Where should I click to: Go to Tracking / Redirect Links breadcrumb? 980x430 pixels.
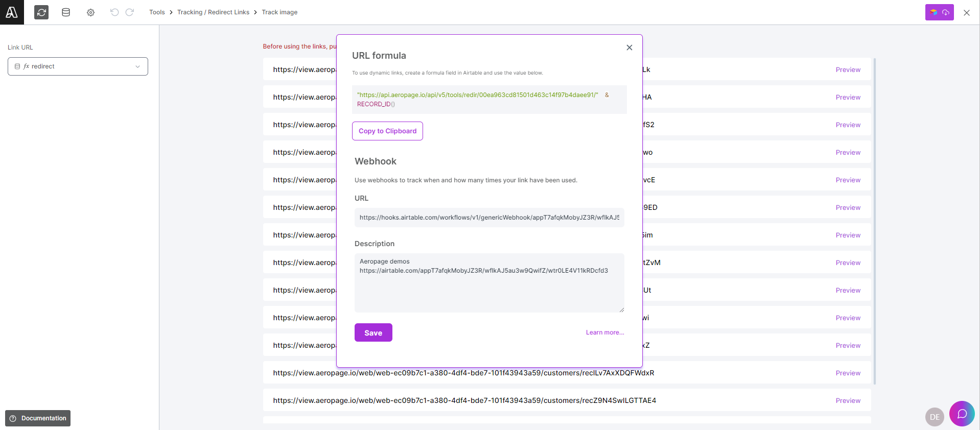213,12
